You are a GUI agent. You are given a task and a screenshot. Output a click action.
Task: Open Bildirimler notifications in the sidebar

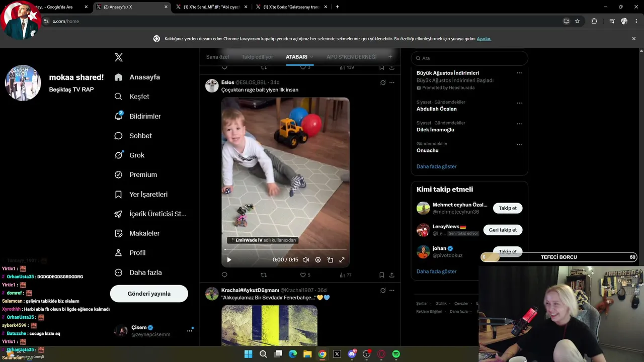click(x=138, y=116)
